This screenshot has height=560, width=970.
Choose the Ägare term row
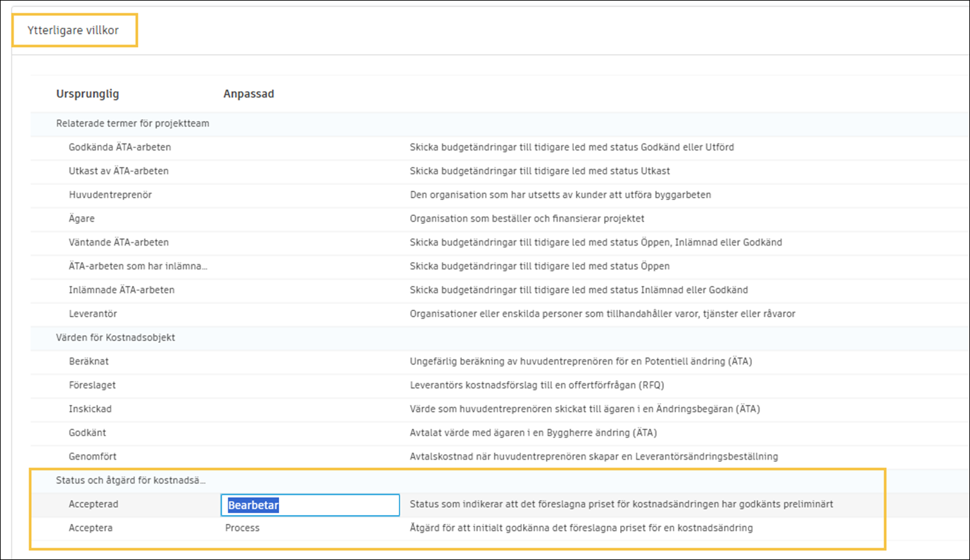click(82, 219)
